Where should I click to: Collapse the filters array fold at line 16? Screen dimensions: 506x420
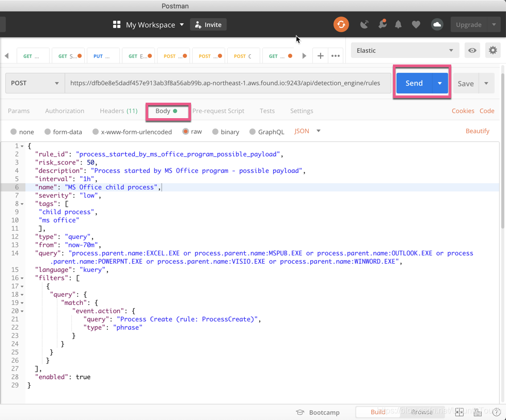point(22,278)
